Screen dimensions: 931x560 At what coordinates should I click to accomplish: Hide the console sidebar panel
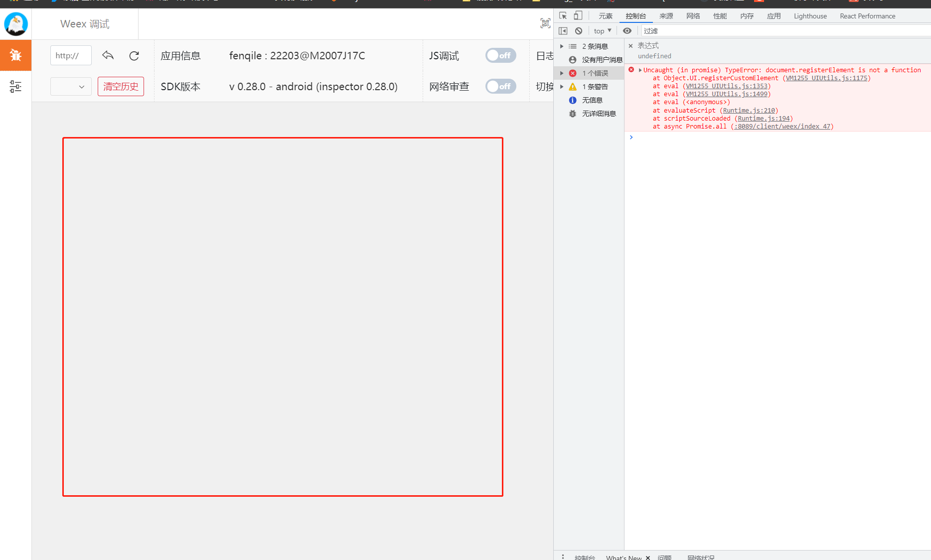563,30
